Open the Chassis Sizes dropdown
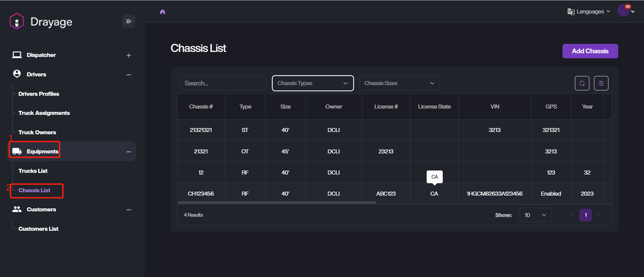644x277 pixels. tap(399, 83)
